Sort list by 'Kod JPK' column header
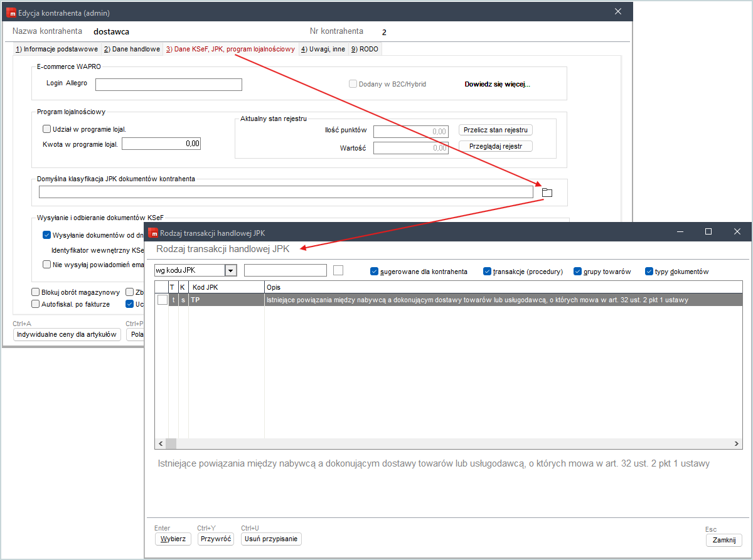This screenshot has height=560, width=753. 226,287
